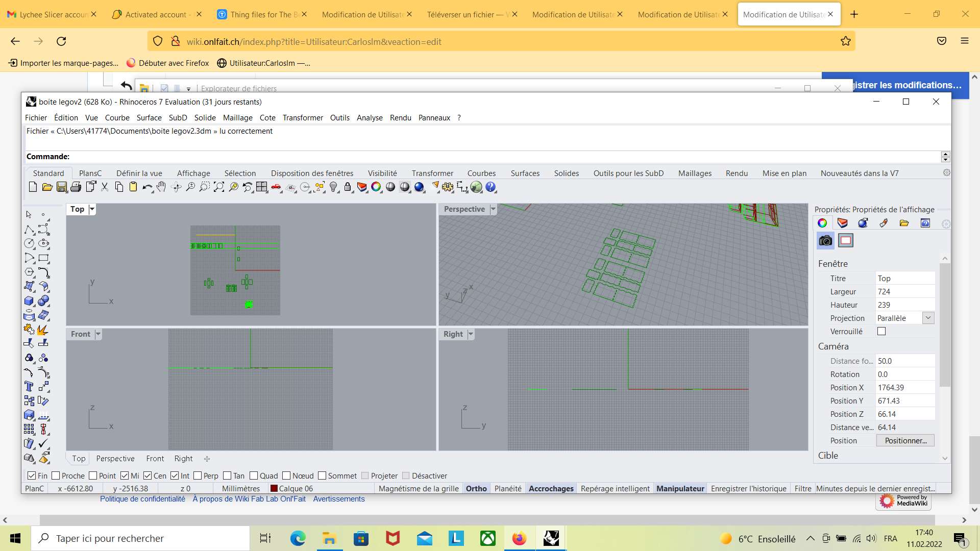980x551 pixels.
Task: Open the Top viewport dropdown arrow
Action: click(x=92, y=209)
